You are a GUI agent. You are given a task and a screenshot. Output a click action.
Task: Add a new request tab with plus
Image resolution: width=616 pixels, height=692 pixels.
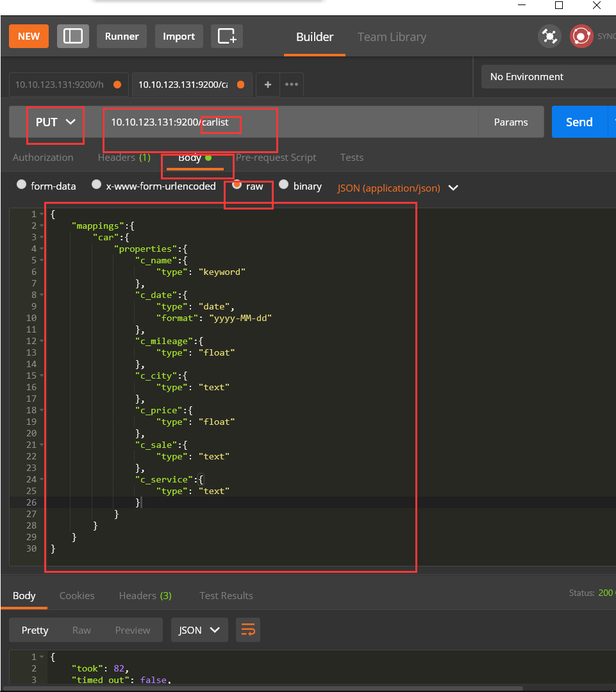(267, 85)
